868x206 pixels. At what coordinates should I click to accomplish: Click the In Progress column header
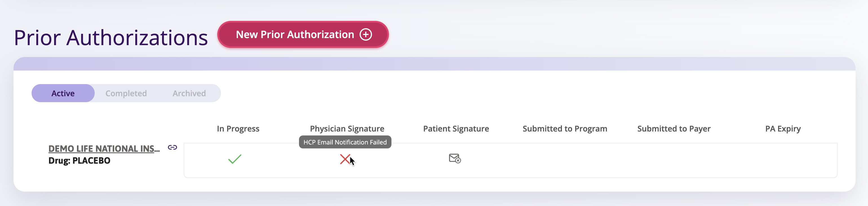[238, 129]
